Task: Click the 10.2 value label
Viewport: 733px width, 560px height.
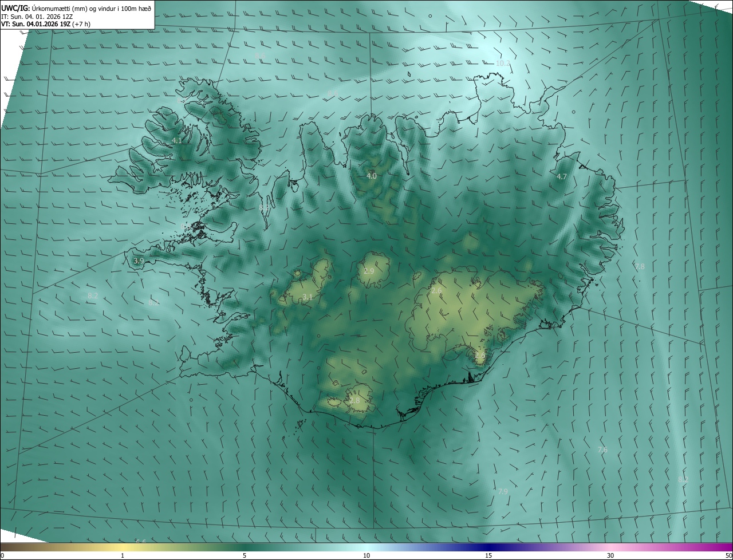Action: tap(503, 64)
